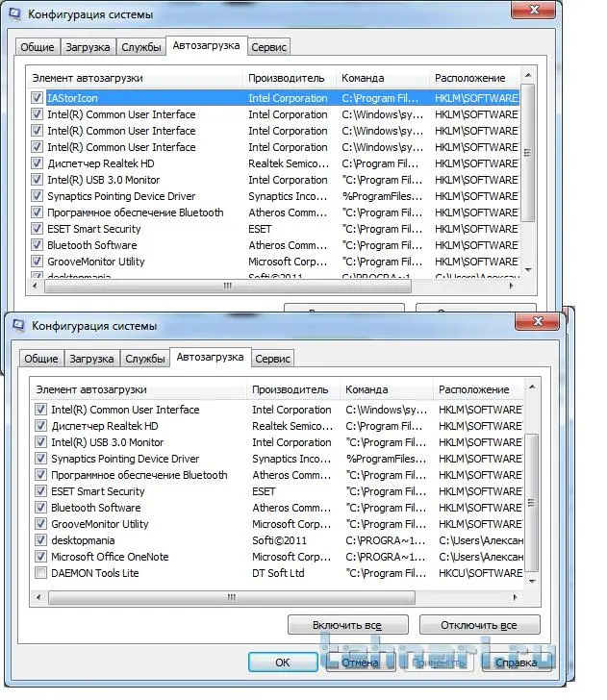Confirm with the OK button
The height and width of the screenshot is (700, 607).
click(283, 662)
